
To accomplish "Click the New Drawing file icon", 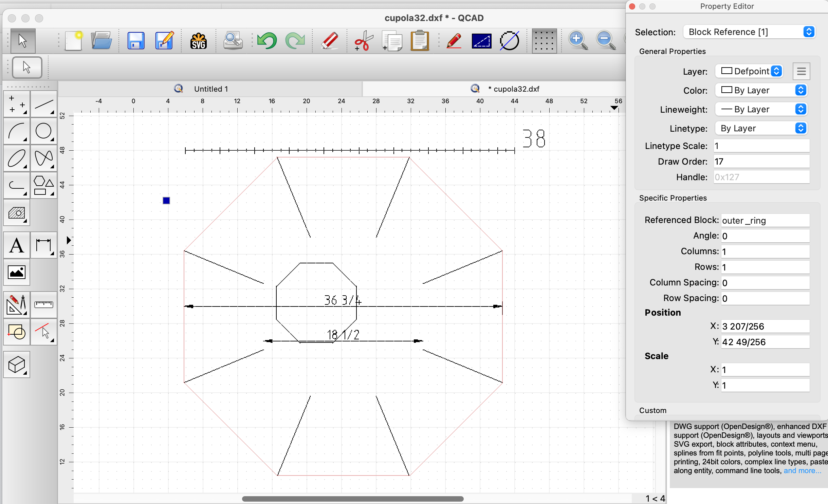I will coord(73,41).
